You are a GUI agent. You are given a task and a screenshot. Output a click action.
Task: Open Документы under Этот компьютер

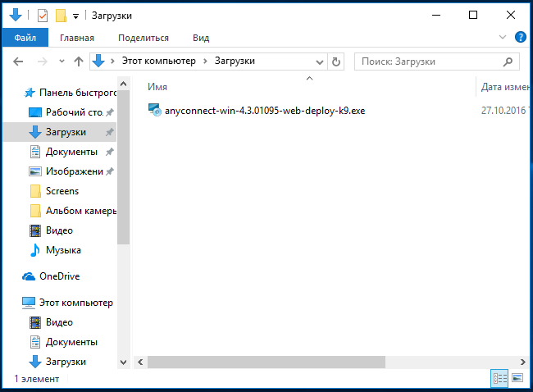(x=71, y=342)
